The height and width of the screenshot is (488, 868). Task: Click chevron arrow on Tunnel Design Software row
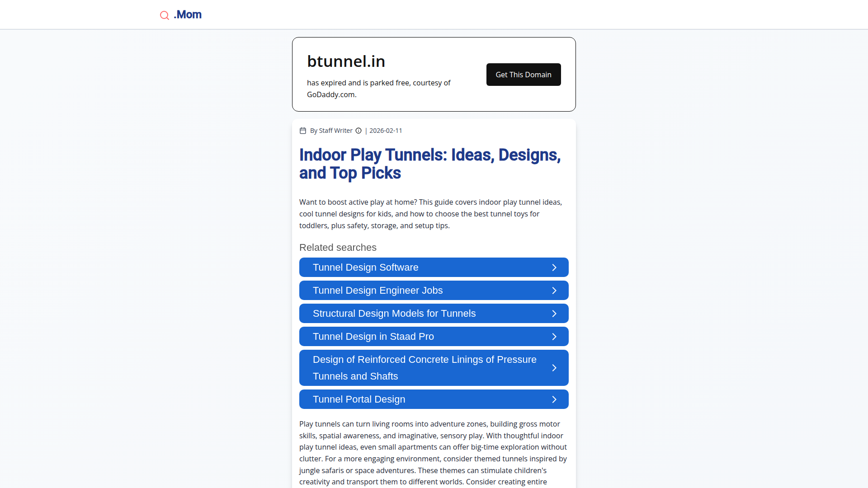554,267
